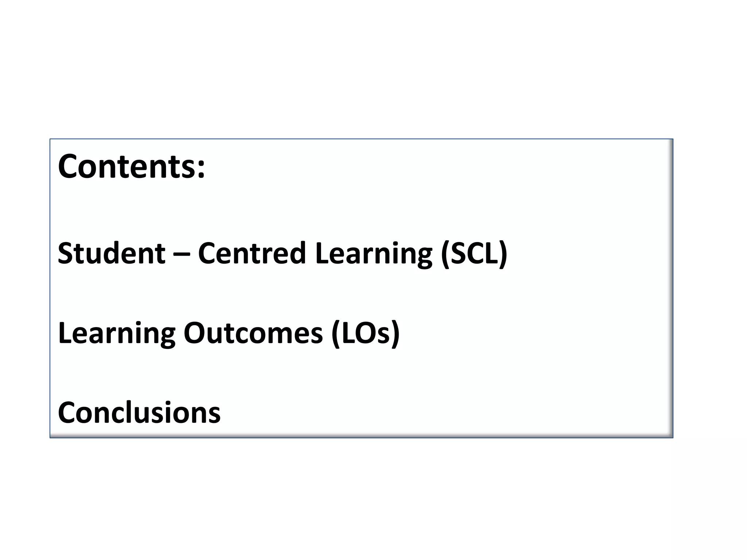Click the word "Student"
This screenshot has width=747, height=560.
point(112,253)
